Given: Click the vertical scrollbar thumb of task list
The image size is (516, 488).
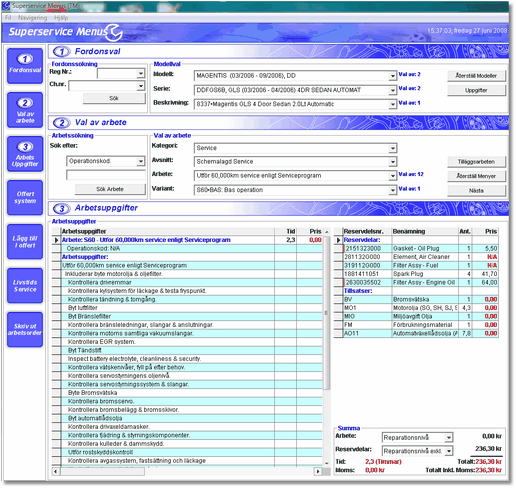Looking at the screenshot, I should (x=327, y=313).
